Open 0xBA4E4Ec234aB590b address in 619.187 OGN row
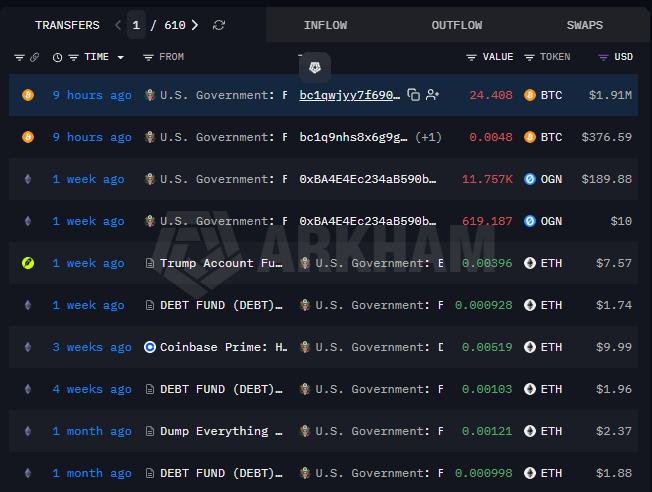Image resolution: width=652 pixels, height=492 pixels. (368, 221)
